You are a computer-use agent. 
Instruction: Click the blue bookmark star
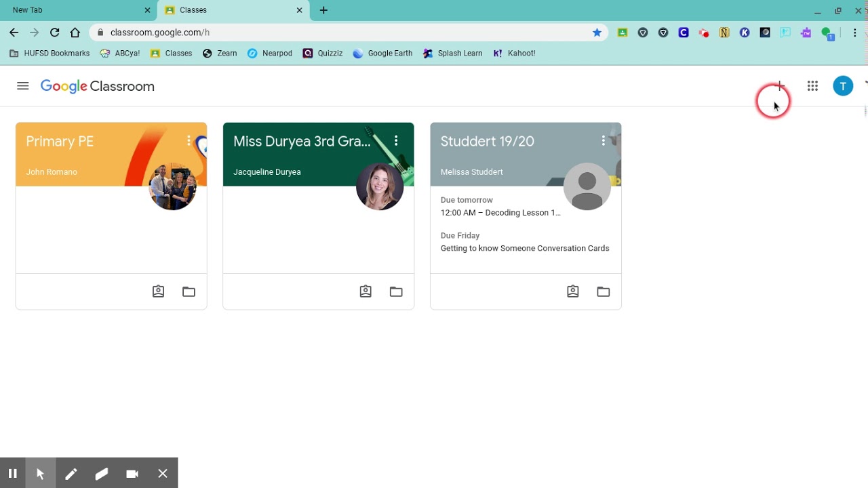pos(597,33)
